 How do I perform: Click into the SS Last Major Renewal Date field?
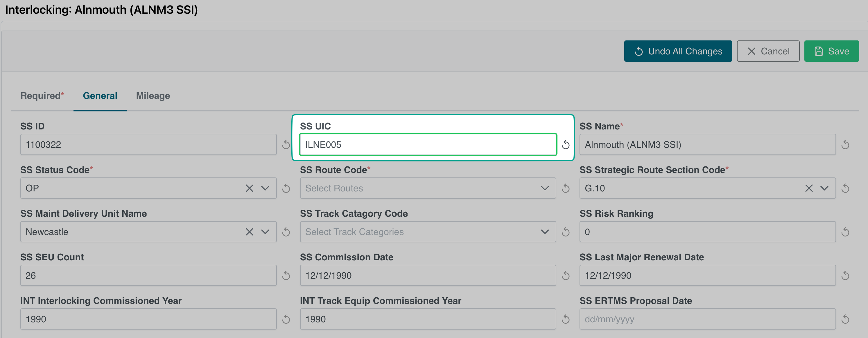707,275
